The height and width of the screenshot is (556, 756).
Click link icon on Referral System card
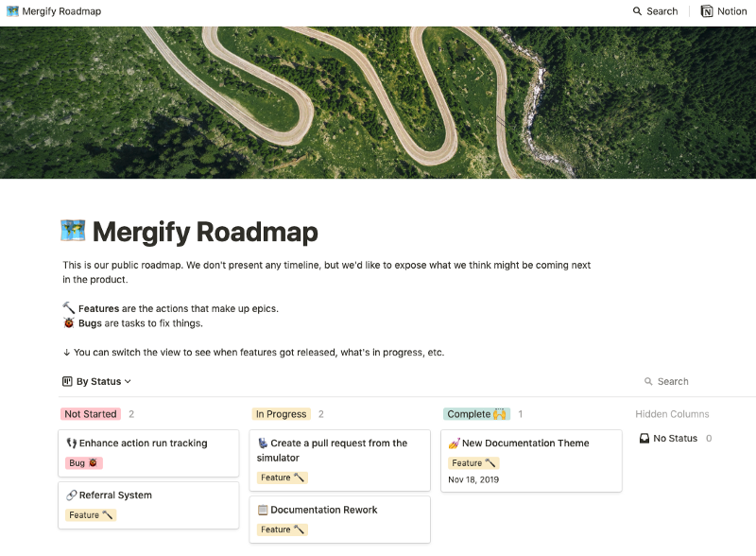pos(72,495)
